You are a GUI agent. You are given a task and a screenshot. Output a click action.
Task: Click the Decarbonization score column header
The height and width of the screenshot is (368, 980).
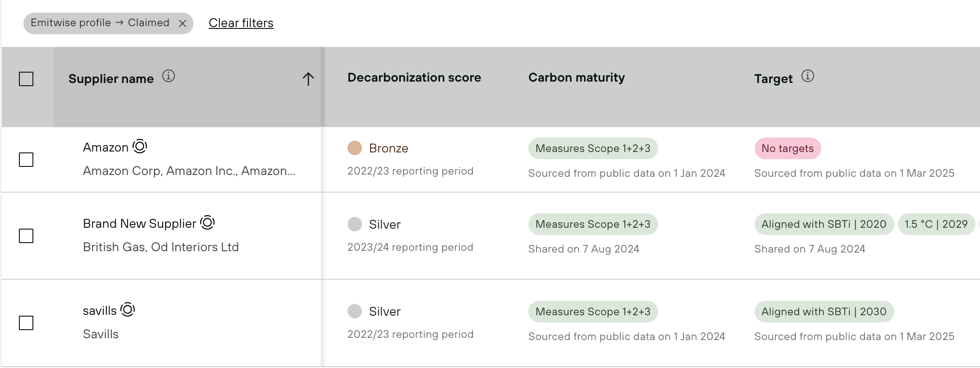tap(414, 78)
